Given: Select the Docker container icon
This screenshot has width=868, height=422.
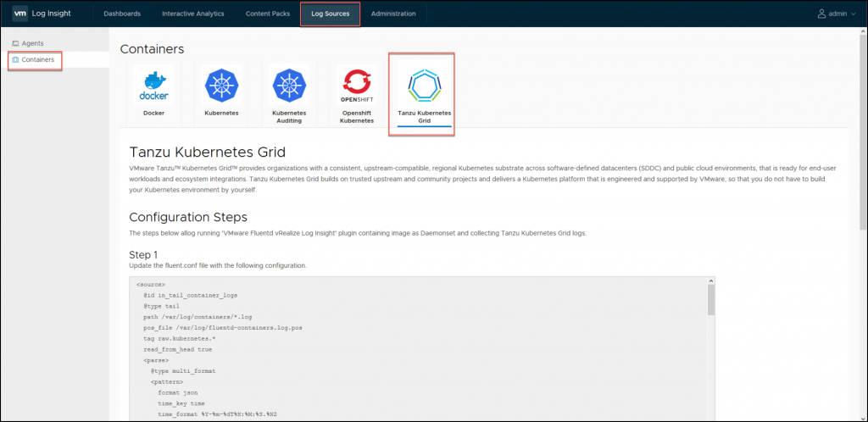Looking at the screenshot, I should coord(153,86).
